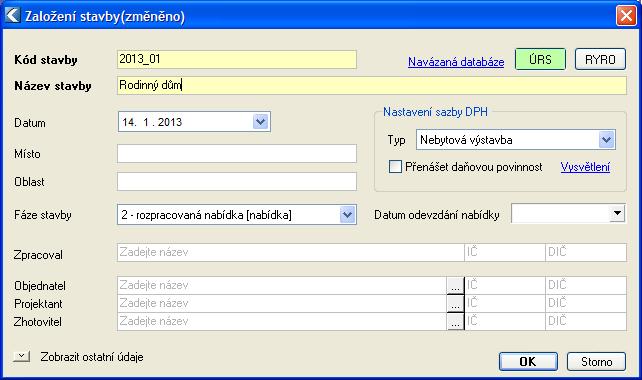
Task: Click the Zhotovitel browse button
Action: 455,321
